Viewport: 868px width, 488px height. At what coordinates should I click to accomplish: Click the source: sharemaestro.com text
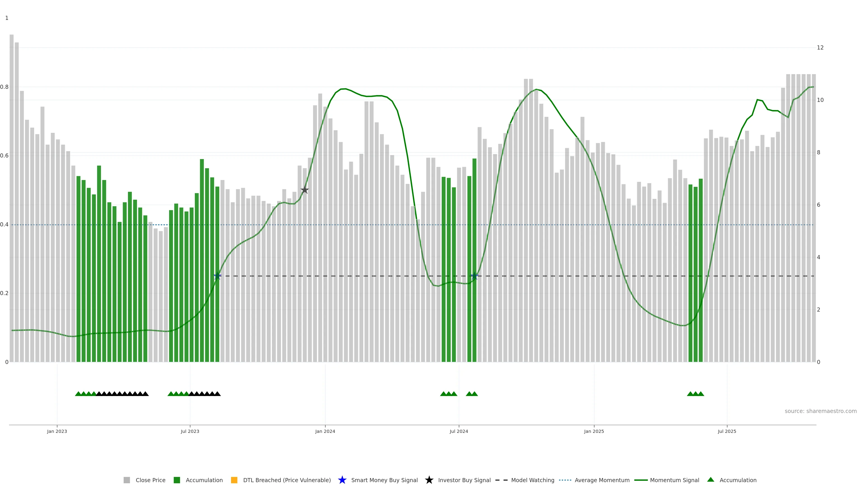click(x=821, y=411)
